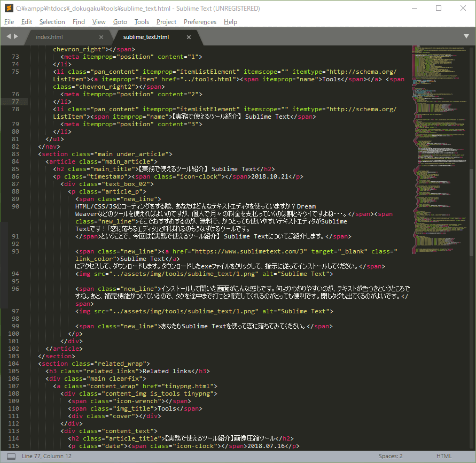Close the index.html tab

(101, 37)
